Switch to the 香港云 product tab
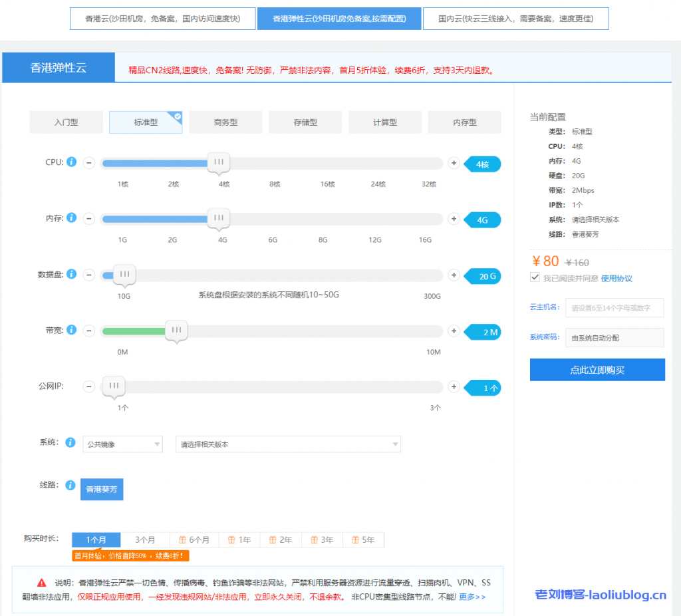The width and height of the screenshot is (681, 616). tap(162, 19)
